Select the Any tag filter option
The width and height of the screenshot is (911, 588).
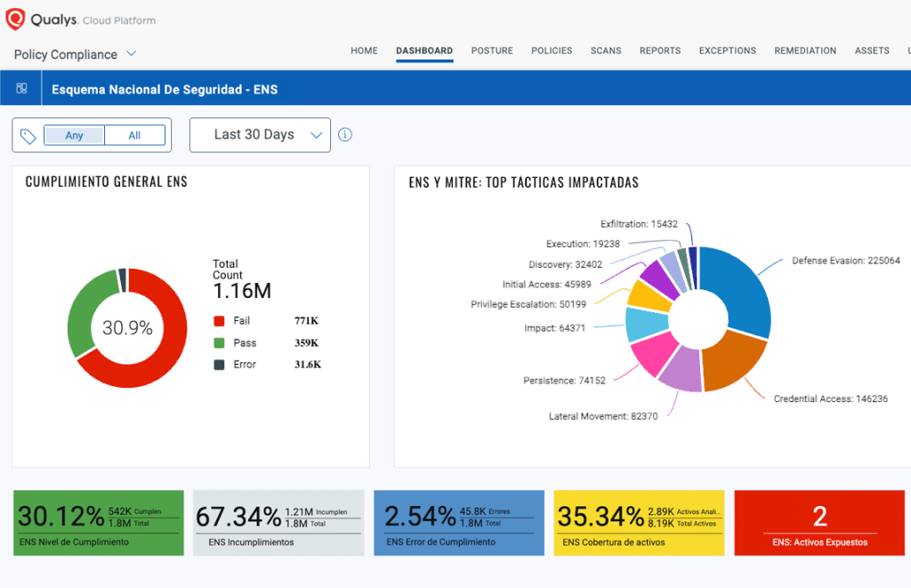75,135
